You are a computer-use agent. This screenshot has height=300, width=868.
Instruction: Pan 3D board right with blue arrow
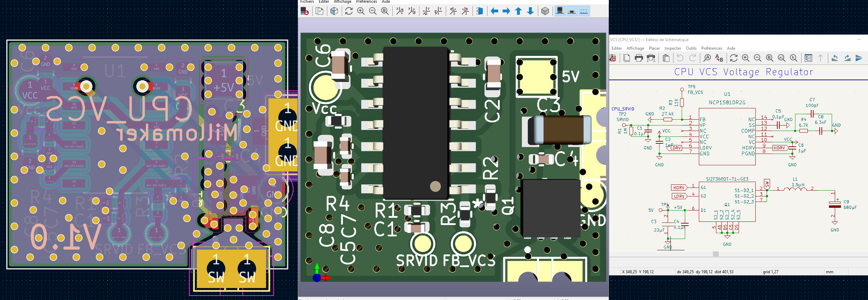(506, 11)
